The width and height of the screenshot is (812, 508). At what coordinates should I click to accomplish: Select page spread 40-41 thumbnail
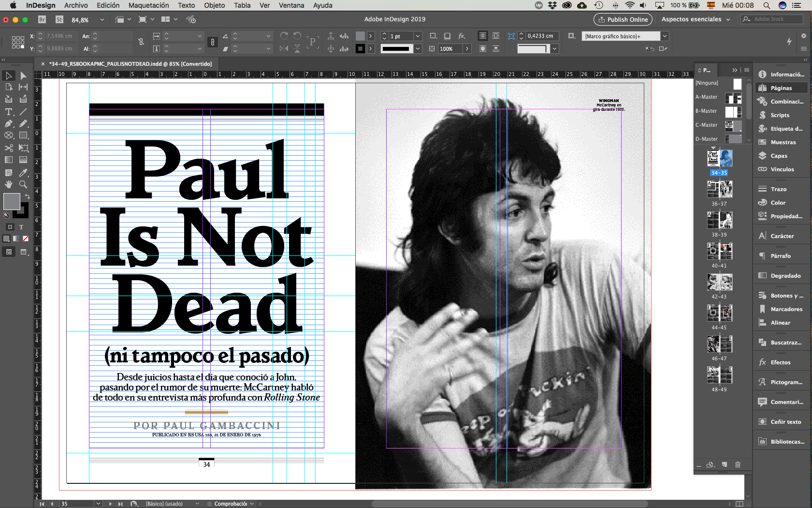pyautogui.click(x=719, y=252)
